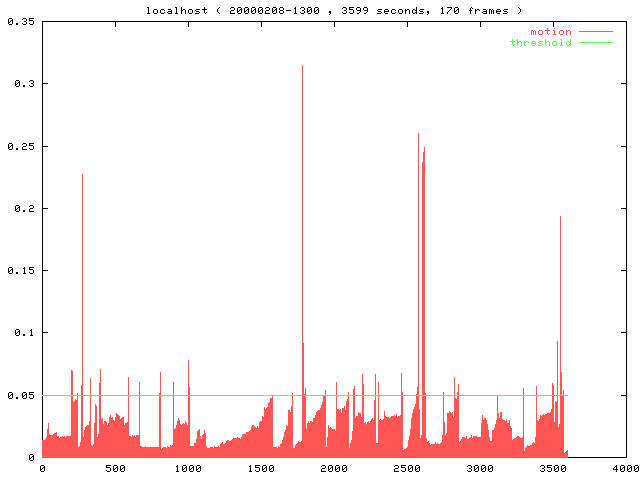The width and height of the screenshot is (640, 480).
Task: Click the 0.25 label on the y-axis
Action: (20, 146)
